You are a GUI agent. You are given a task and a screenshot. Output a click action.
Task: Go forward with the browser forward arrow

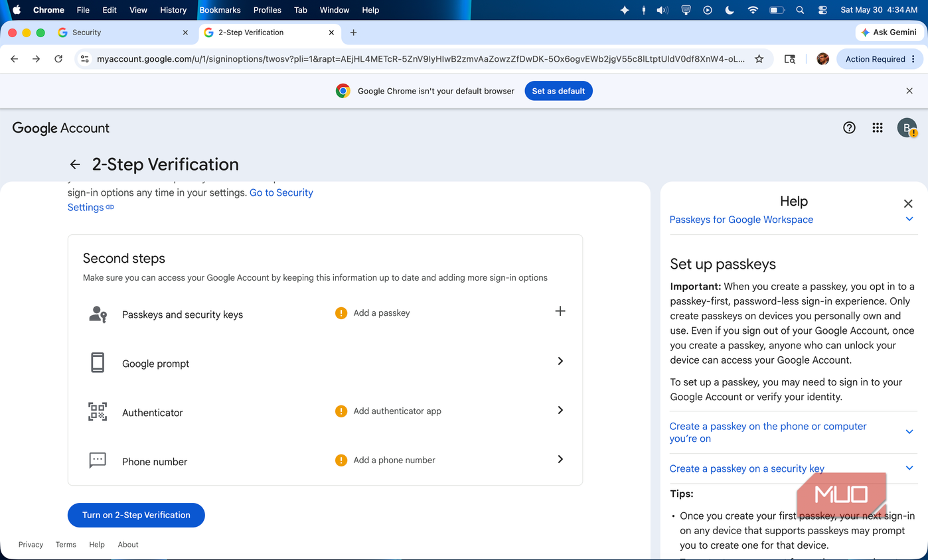tap(37, 59)
